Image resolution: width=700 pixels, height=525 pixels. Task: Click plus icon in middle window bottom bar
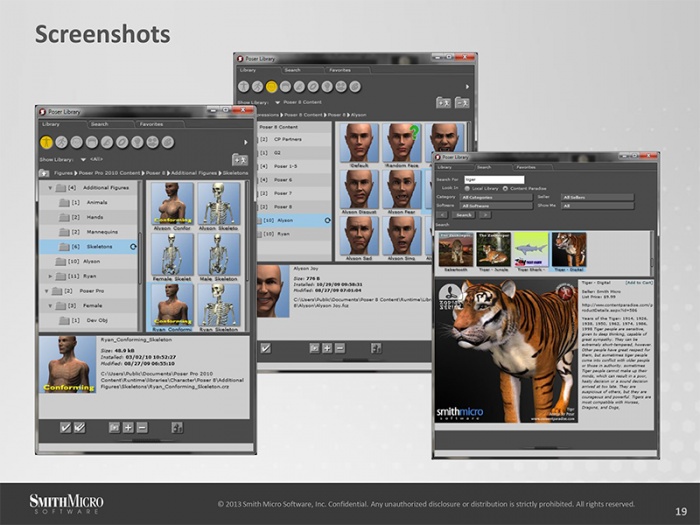(327, 348)
